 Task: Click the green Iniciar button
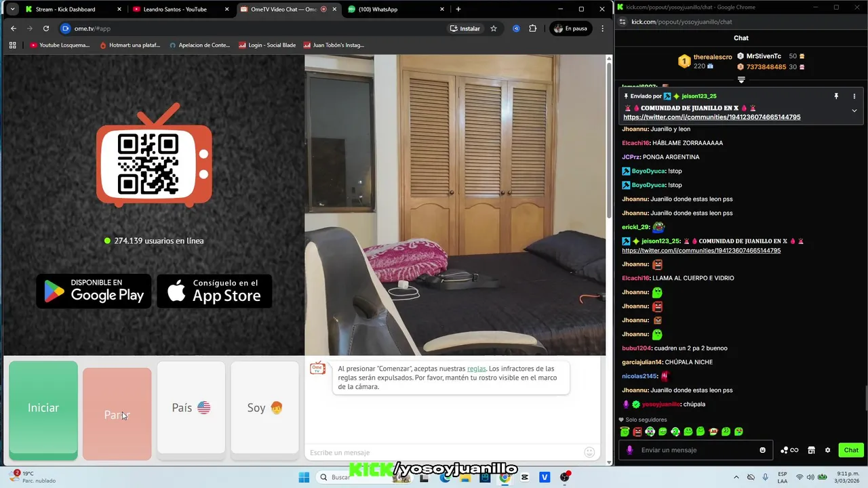point(43,409)
